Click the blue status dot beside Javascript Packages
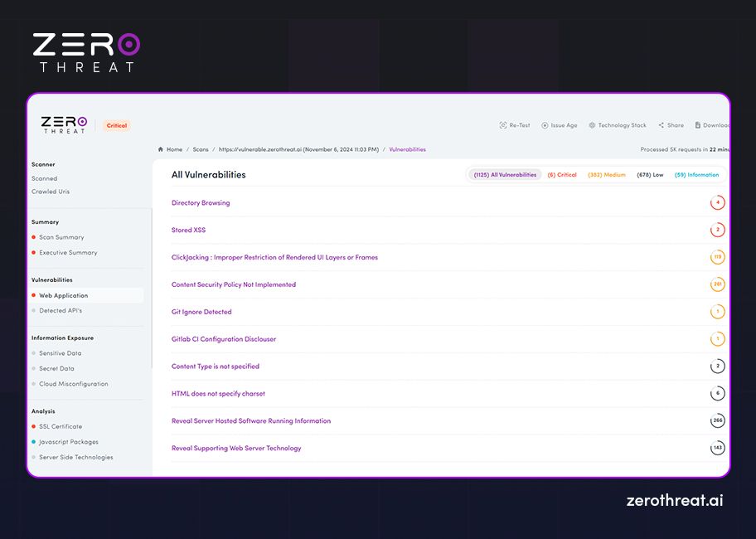This screenshot has width=756, height=539. [x=33, y=442]
